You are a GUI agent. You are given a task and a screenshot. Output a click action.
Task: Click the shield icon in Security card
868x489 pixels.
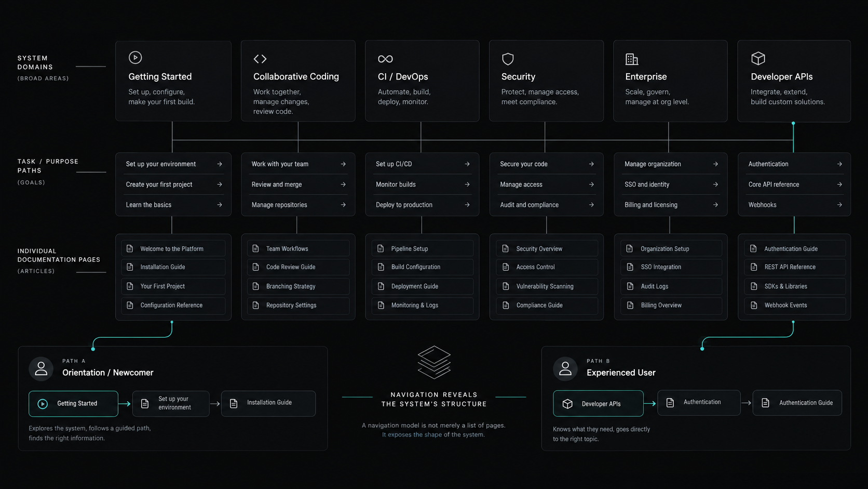click(508, 59)
